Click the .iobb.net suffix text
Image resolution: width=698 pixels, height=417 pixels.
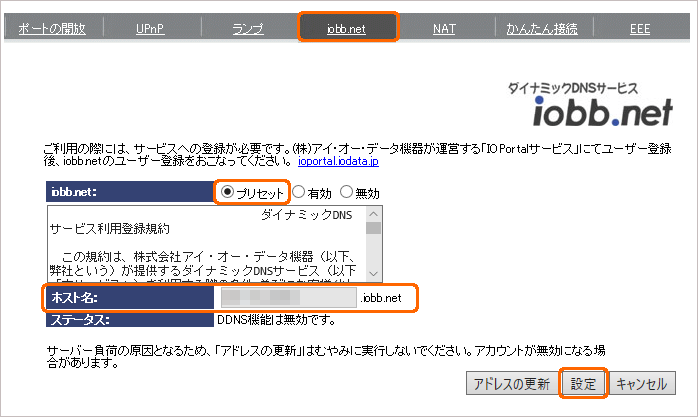pyautogui.click(x=381, y=298)
